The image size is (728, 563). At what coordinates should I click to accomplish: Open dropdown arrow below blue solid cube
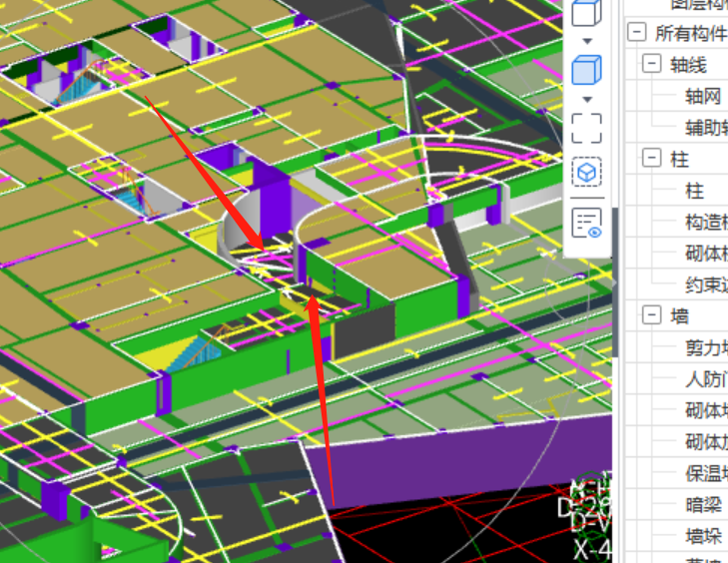click(587, 100)
